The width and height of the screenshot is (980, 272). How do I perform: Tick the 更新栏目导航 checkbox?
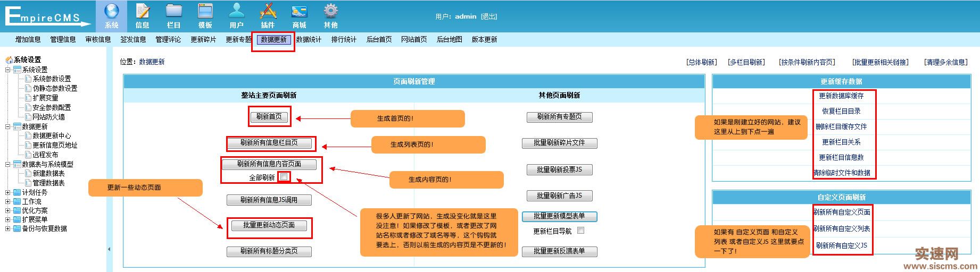click(580, 231)
